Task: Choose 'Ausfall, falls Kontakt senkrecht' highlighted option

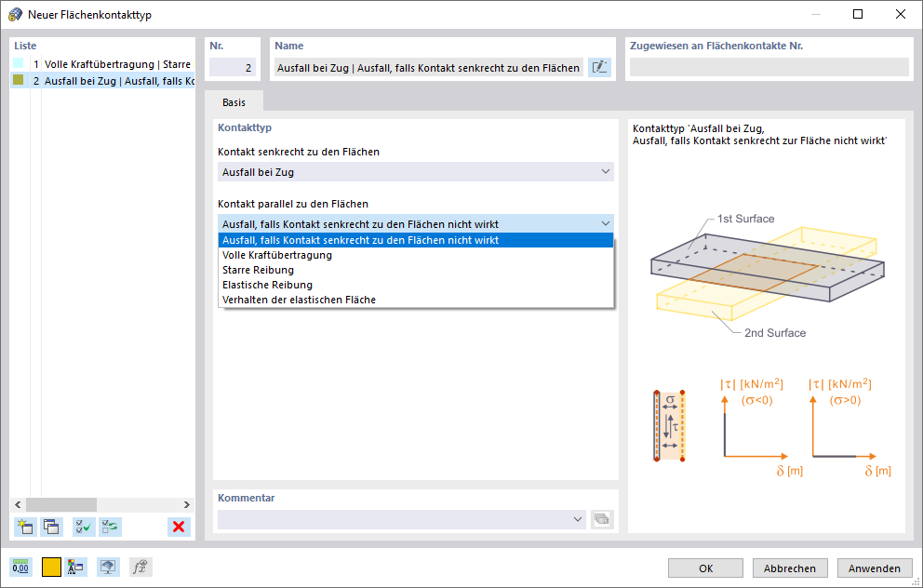Action: click(x=416, y=240)
